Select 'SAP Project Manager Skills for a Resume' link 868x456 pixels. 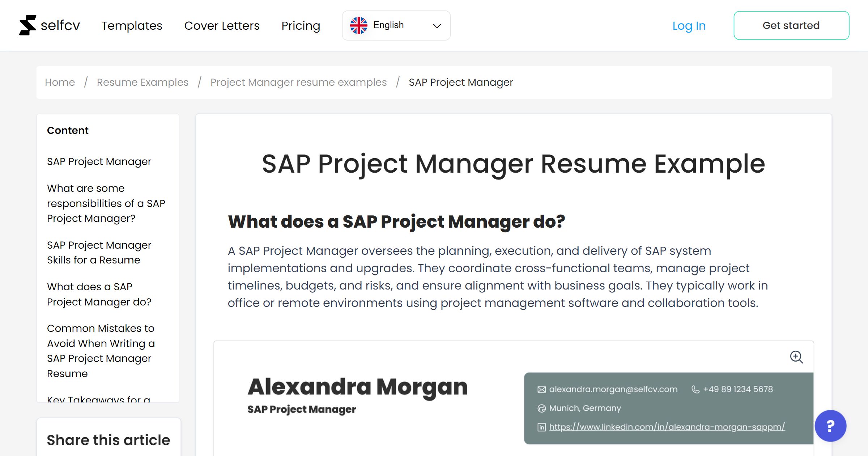(x=99, y=252)
